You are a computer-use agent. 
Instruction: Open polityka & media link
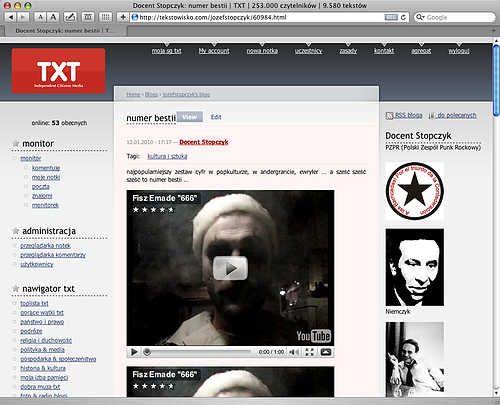42,350
